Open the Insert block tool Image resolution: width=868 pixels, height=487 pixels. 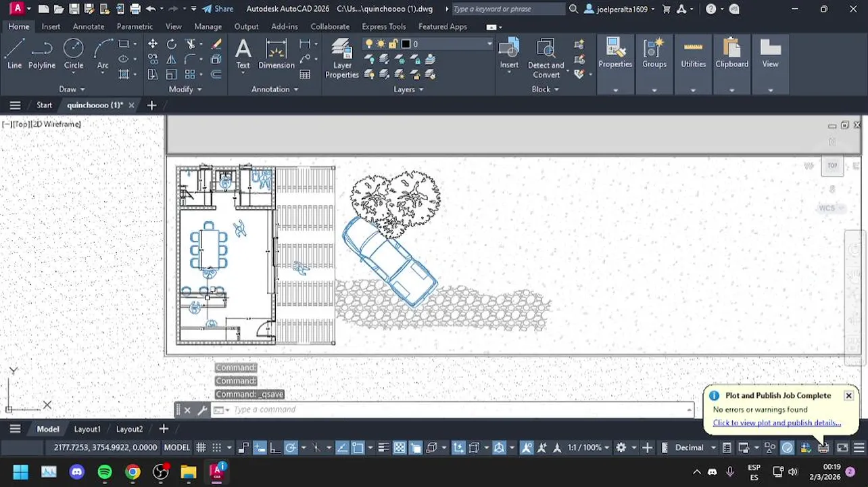[509, 54]
